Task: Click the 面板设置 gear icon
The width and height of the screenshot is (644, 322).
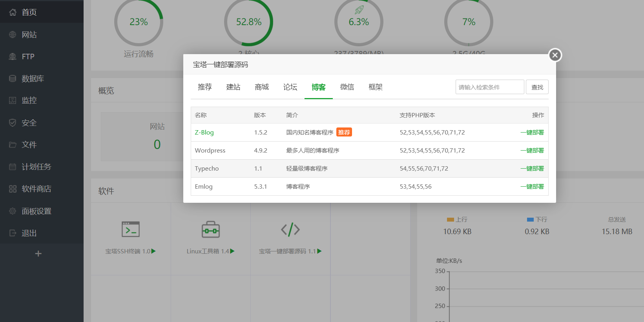Action: tap(13, 211)
